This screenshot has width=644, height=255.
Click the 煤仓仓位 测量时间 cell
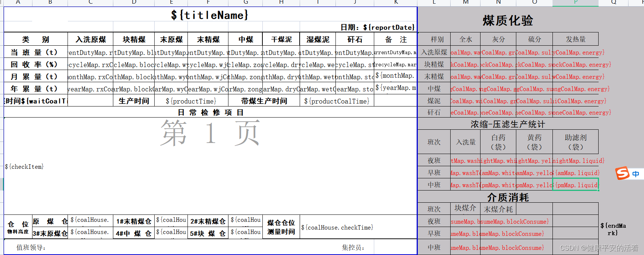tap(281, 227)
